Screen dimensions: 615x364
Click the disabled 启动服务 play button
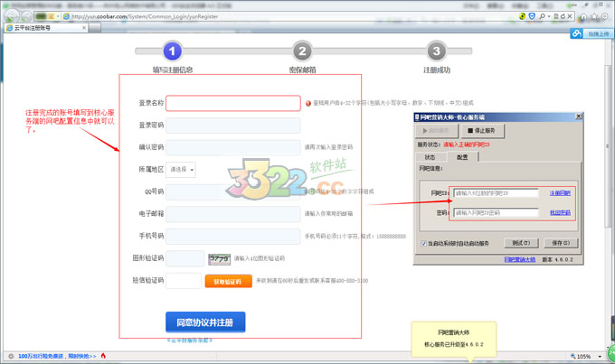(x=437, y=130)
